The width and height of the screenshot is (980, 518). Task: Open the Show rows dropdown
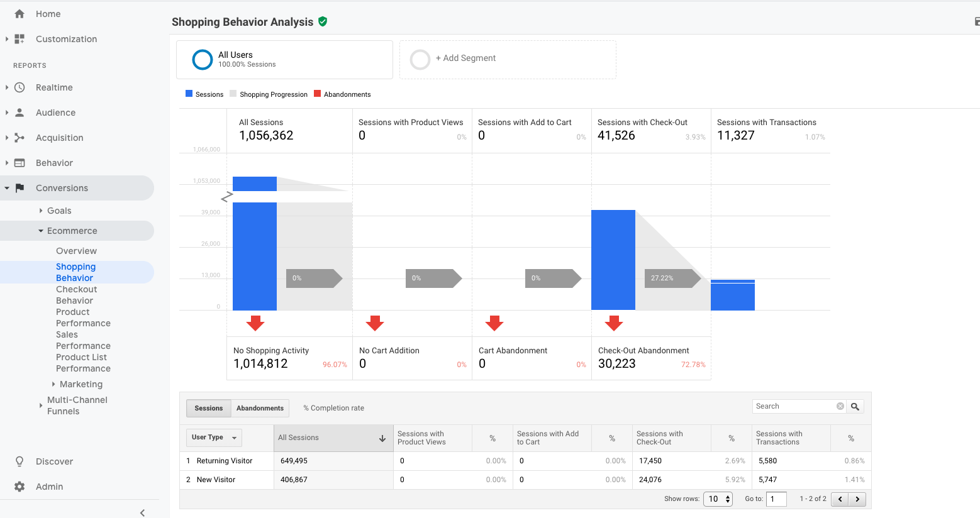pyautogui.click(x=718, y=499)
